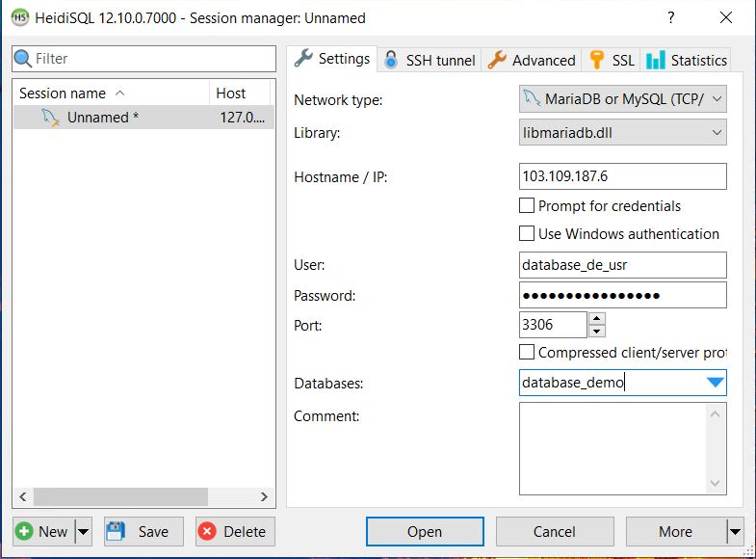
Task: Click the bar chart Statistics icon
Action: pos(656,60)
